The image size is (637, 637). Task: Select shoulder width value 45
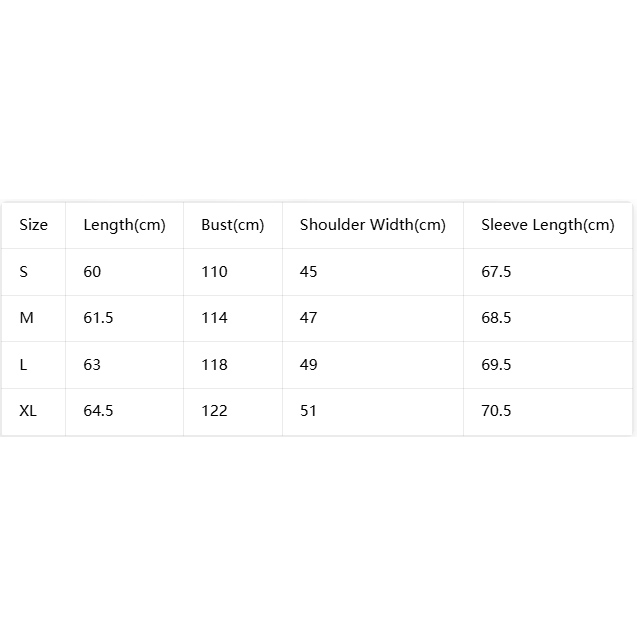(308, 271)
